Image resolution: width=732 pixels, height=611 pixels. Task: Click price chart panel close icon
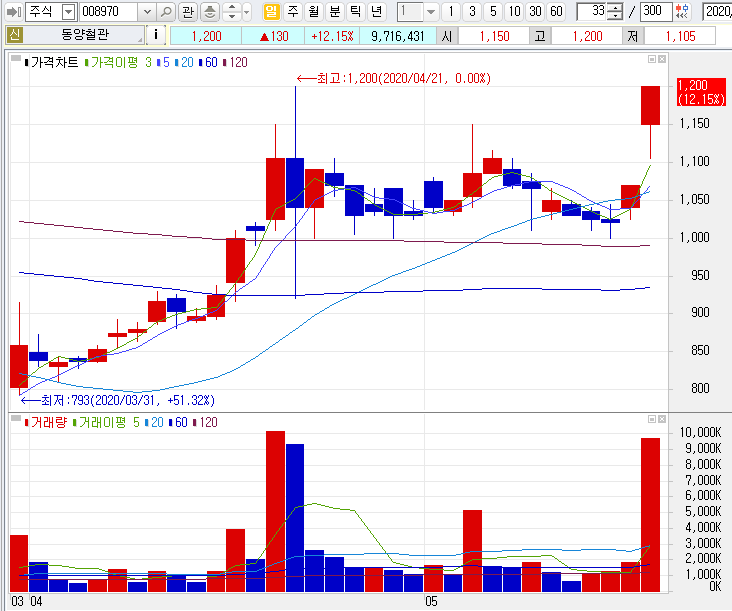(x=662, y=59)
